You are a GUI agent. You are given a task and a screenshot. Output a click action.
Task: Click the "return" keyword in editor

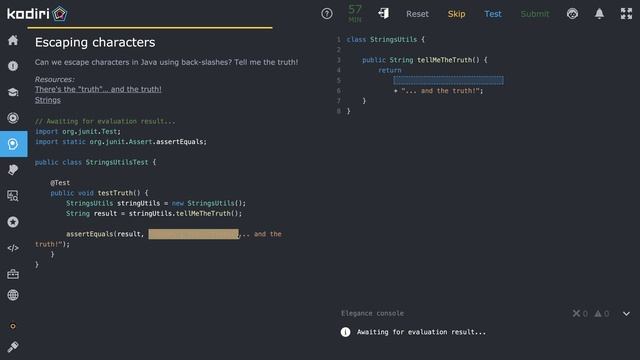tap(389, 70)
